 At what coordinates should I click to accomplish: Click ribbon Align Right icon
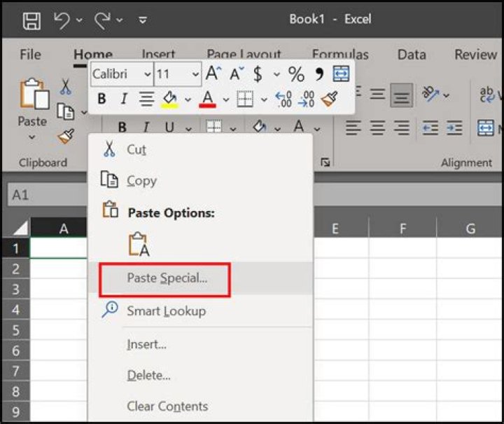pyautogui.click(x=402, y=128)
